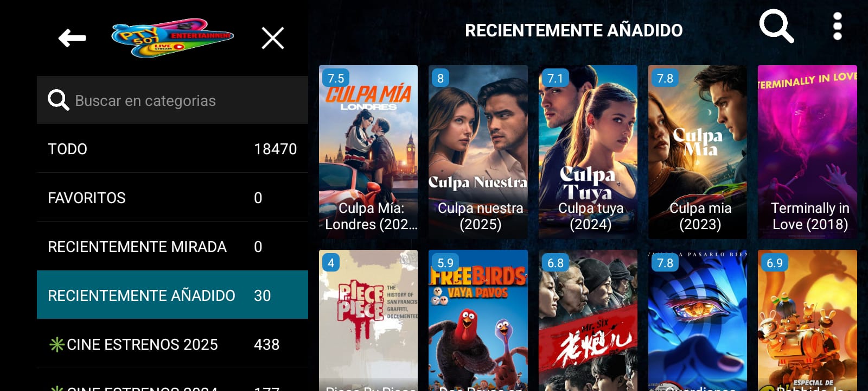Open RECIENTEMENTE MIRADA category
The width and height of the screenshot is (868, 391).
click(x=173, y=247)
